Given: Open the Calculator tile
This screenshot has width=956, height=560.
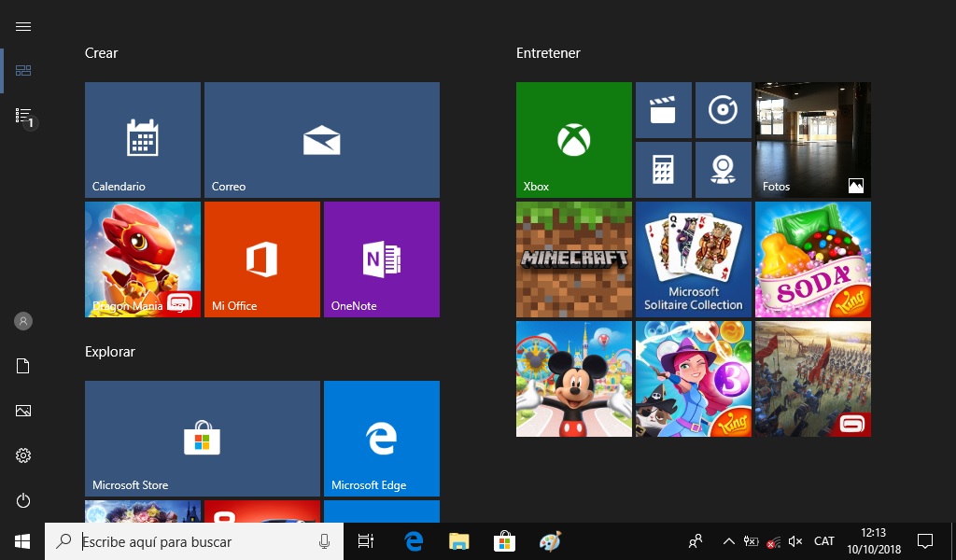Looking at the screenshot, I should click(x=664, y=170).
